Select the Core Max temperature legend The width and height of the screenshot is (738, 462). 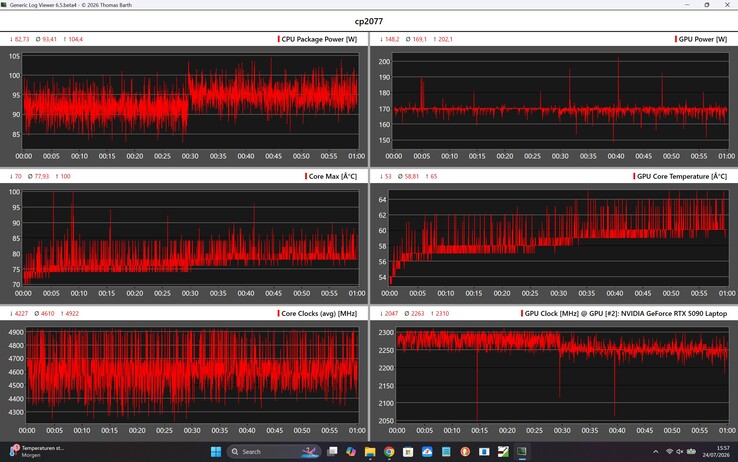[333, 176]
